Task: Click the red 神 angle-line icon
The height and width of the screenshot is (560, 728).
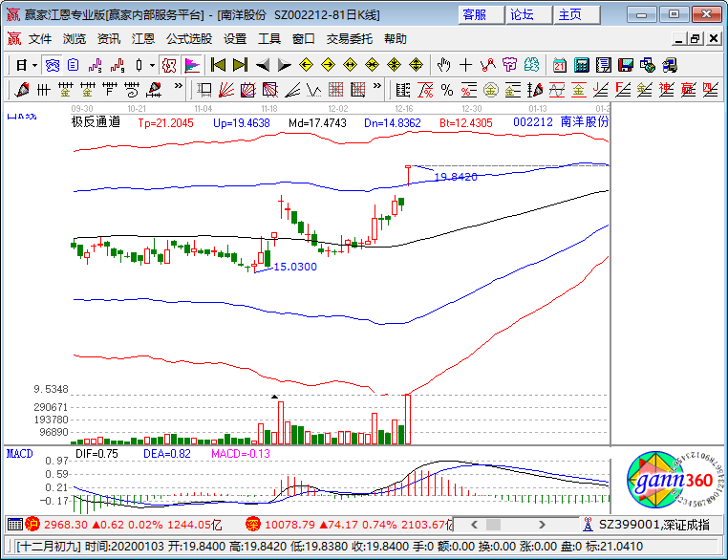Action: [x=667, y=90]
